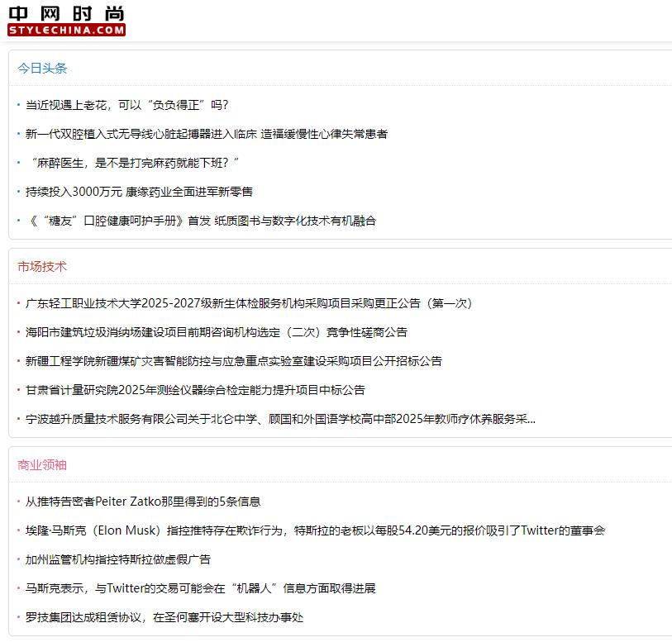
Task: Open the 商业领袖 section heading
Action: click(x=42, y=465)
